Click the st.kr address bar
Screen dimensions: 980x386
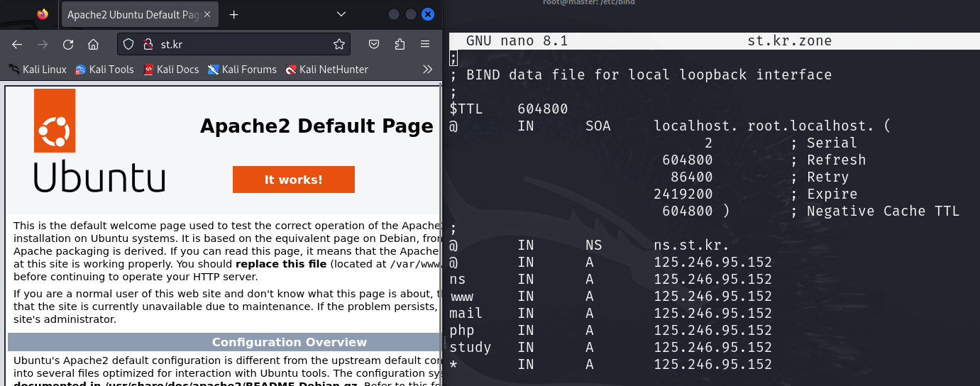234,44
